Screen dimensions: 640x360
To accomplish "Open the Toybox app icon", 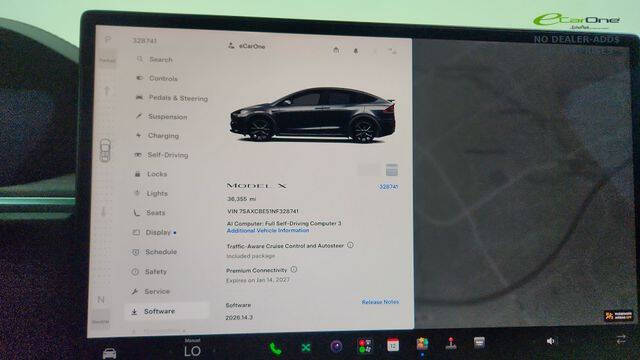I will point(422,344).
